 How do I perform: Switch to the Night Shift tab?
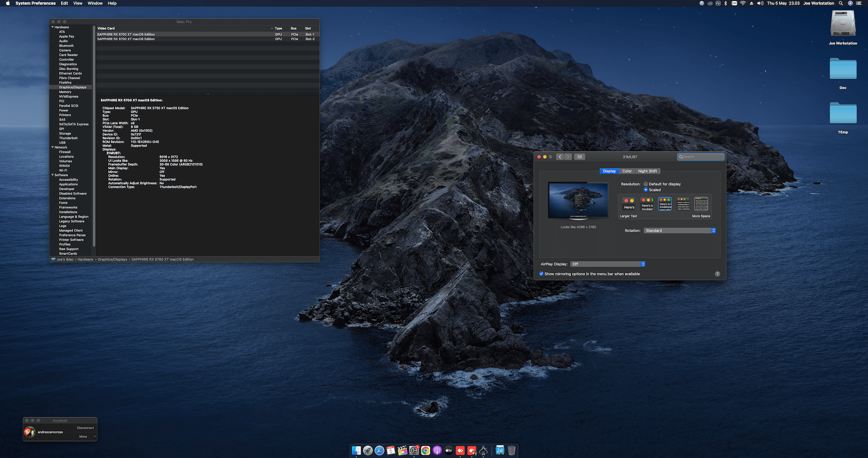(x=647, y=171)
